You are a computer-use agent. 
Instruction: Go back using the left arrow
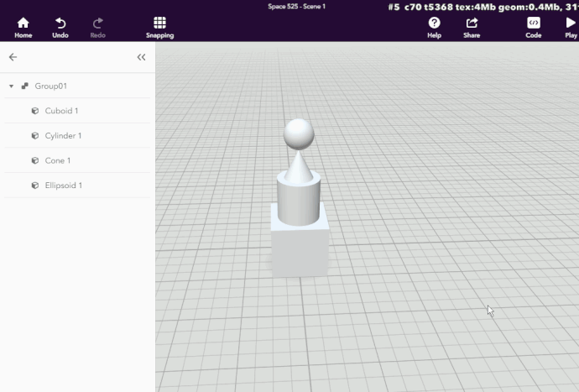(13, 57)
